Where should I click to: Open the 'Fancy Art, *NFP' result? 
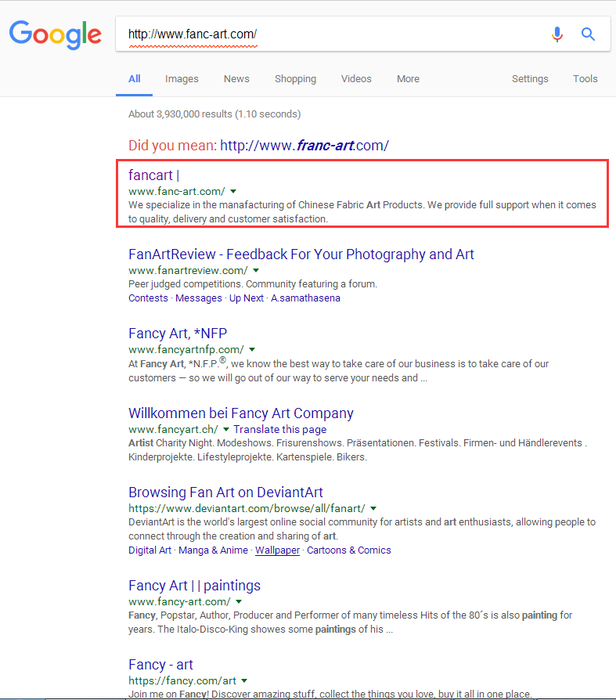(x=178, y=333)
